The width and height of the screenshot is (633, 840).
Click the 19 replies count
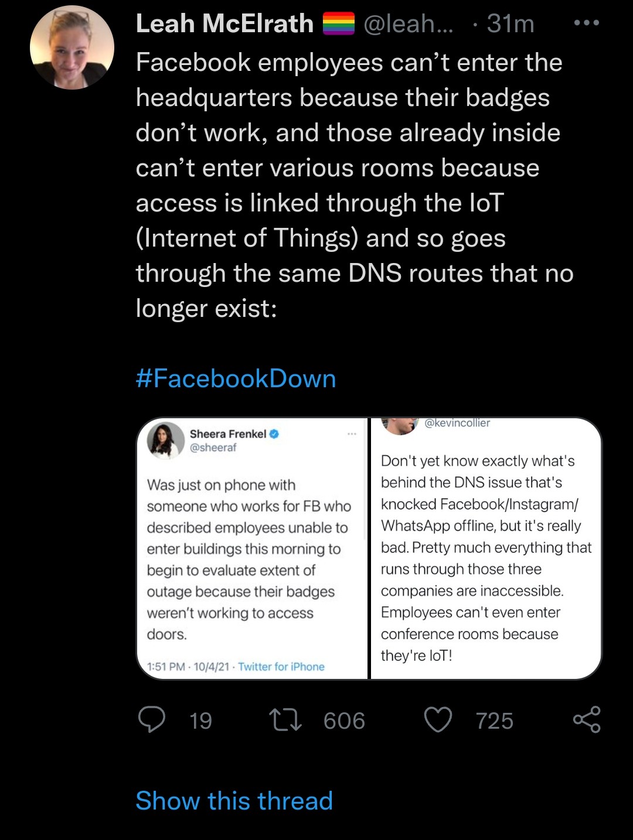coord(200,721)
